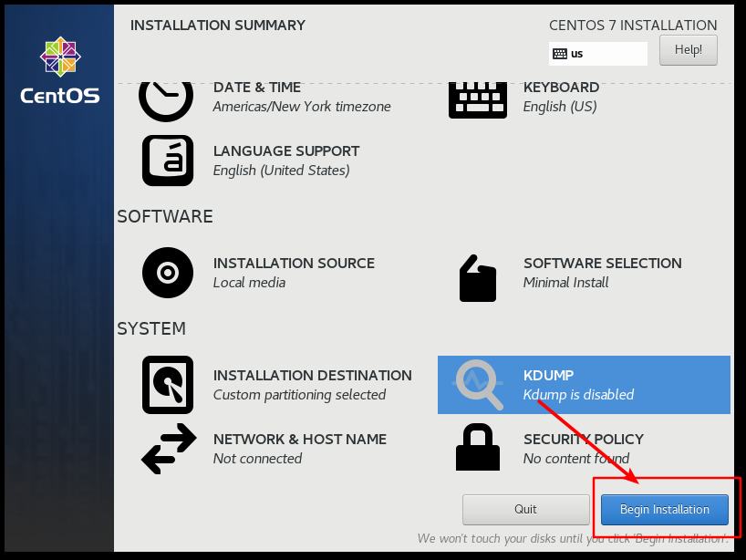Click Begin Installation button

coord(664,510)
